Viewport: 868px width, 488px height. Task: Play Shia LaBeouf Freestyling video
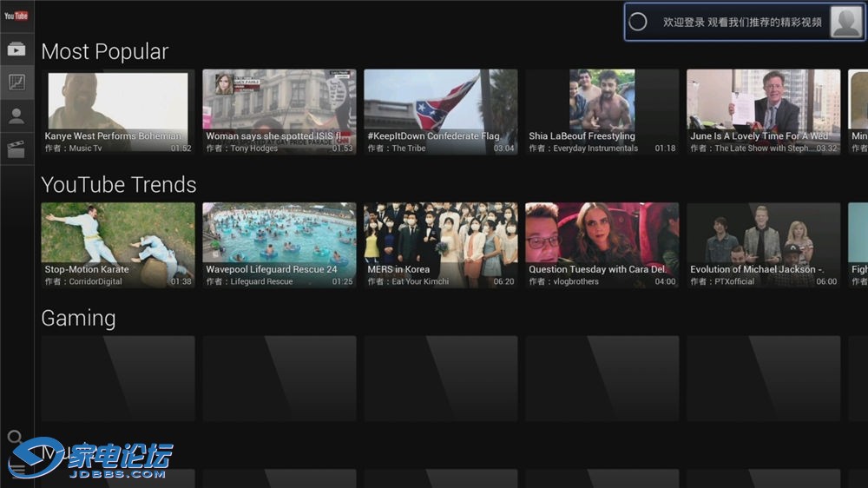click(x=602, y=112)
